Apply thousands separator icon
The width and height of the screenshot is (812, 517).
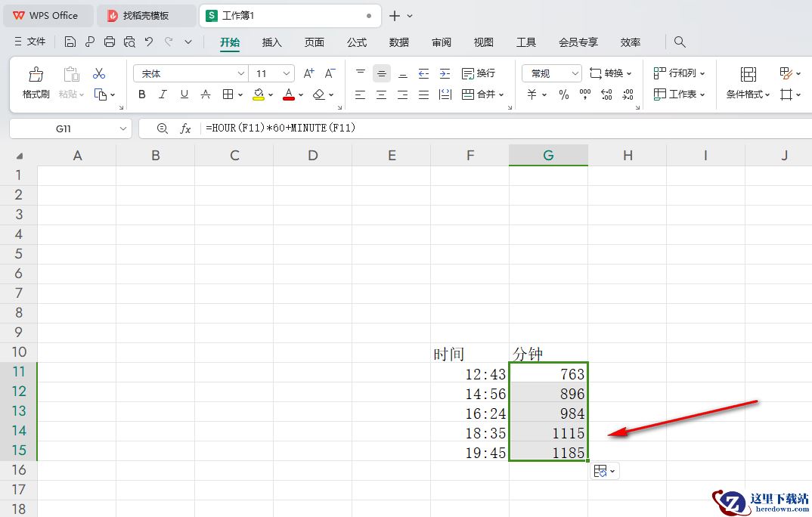[x=585, y=94]
